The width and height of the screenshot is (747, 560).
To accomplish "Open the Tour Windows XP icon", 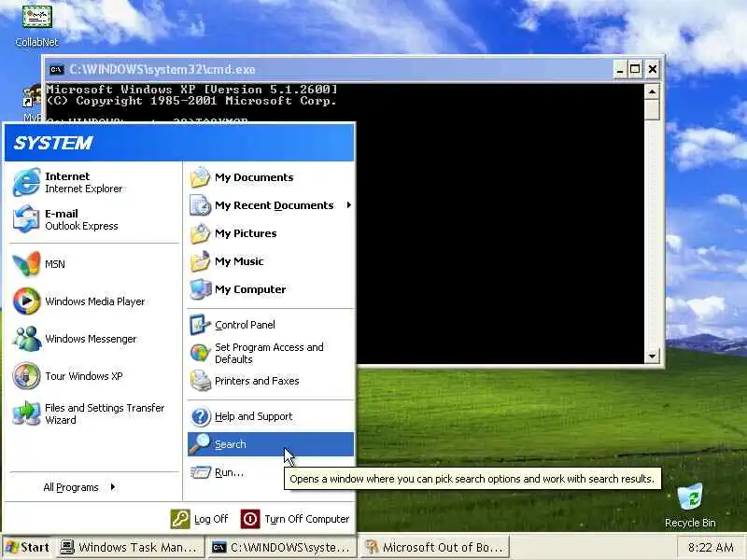I will coord(26,376).
